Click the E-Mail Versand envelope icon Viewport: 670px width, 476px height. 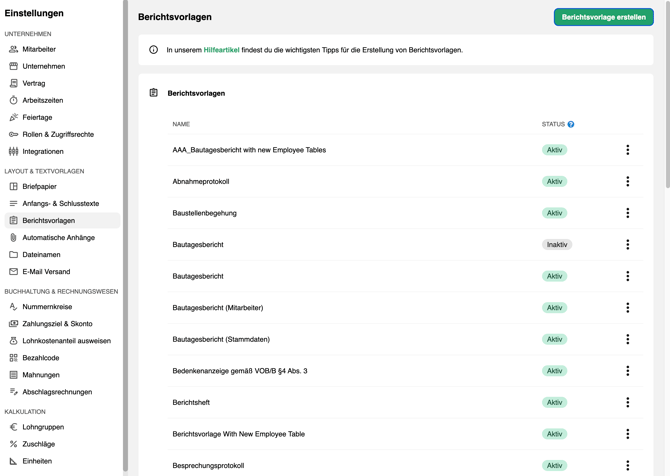(x=14, y=272)
